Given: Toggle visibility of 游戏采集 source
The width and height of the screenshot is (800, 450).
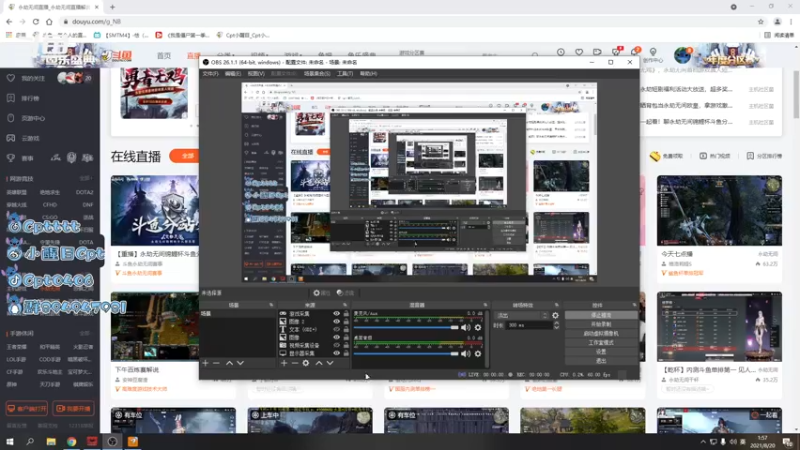Looking at the screenshot, I should click(x=336, y=314).
